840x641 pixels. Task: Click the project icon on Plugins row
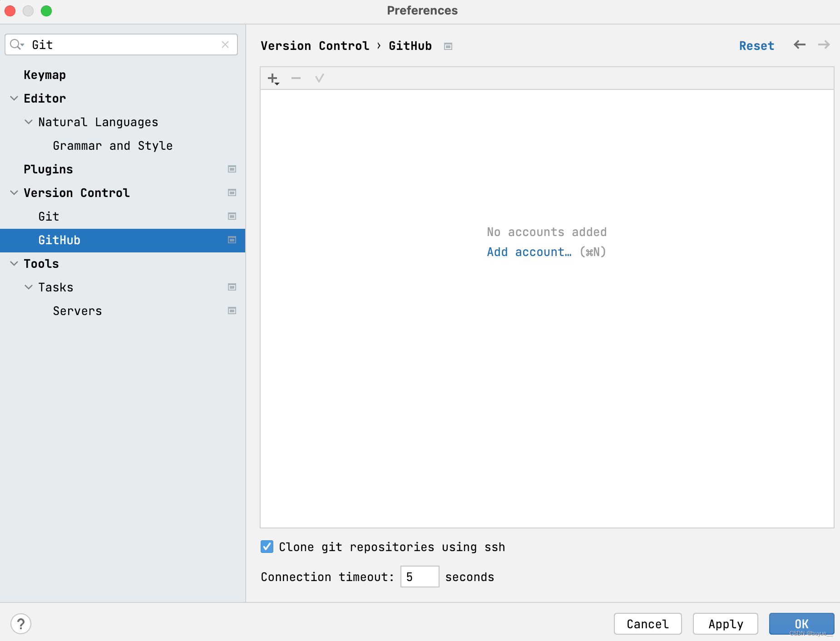tap(232, 169)
